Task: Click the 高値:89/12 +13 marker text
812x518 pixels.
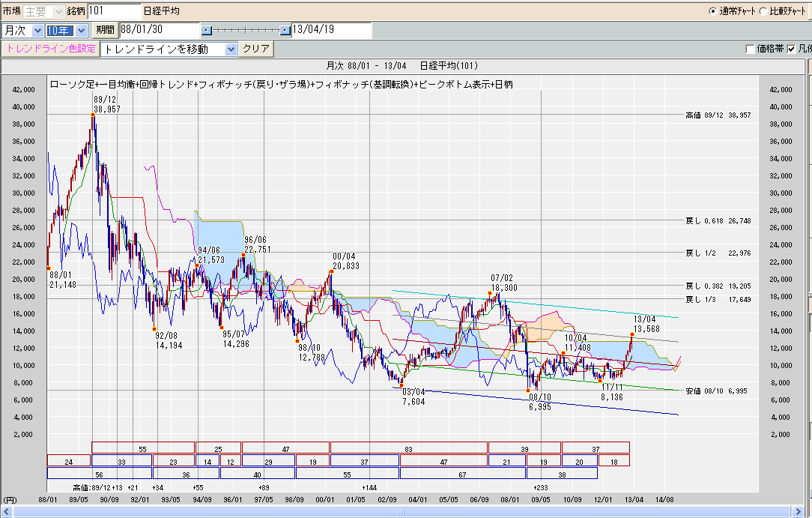Action: pos(97,487)
